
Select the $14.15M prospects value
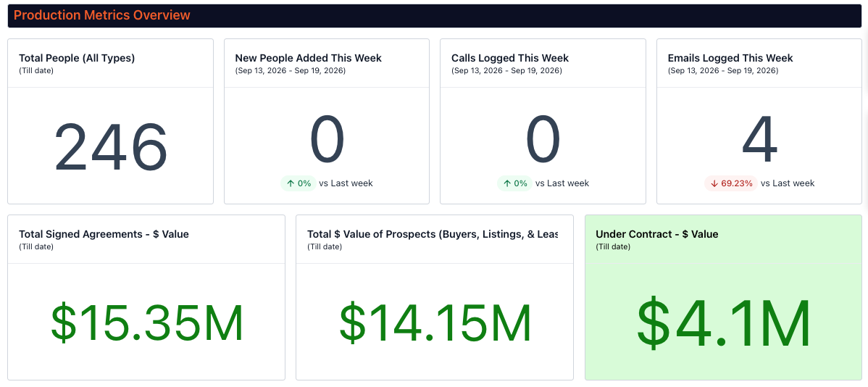point(435,323)
